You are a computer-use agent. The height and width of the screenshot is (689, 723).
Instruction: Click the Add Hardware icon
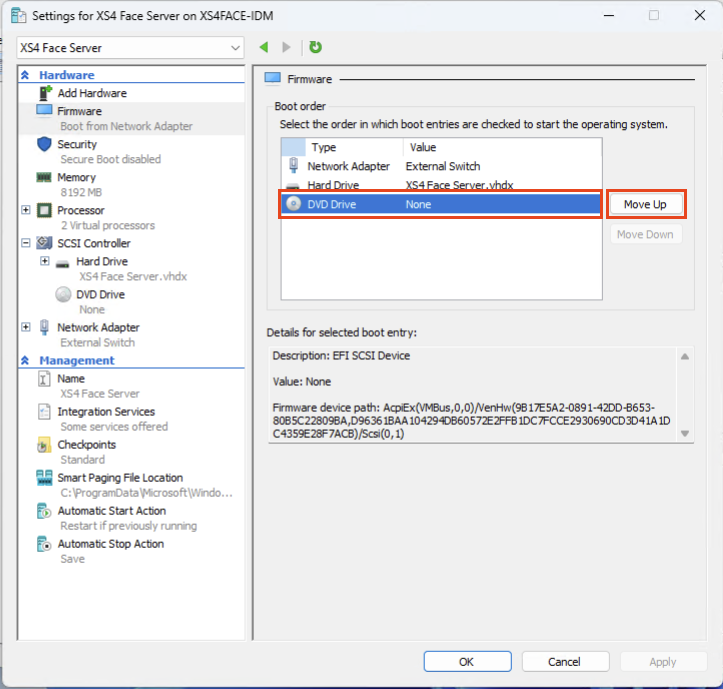point(45,93)
